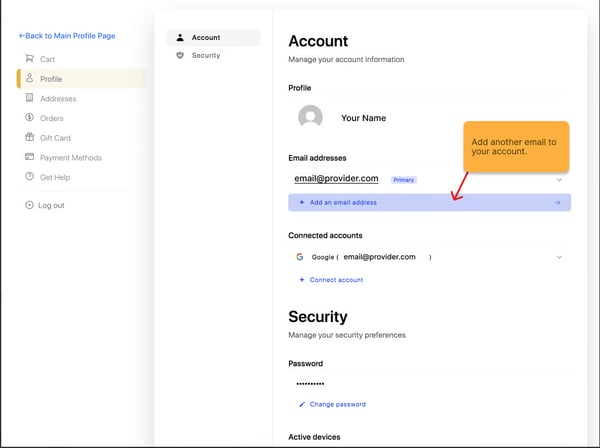Click the Get Help question mark icon

(29, 176)
